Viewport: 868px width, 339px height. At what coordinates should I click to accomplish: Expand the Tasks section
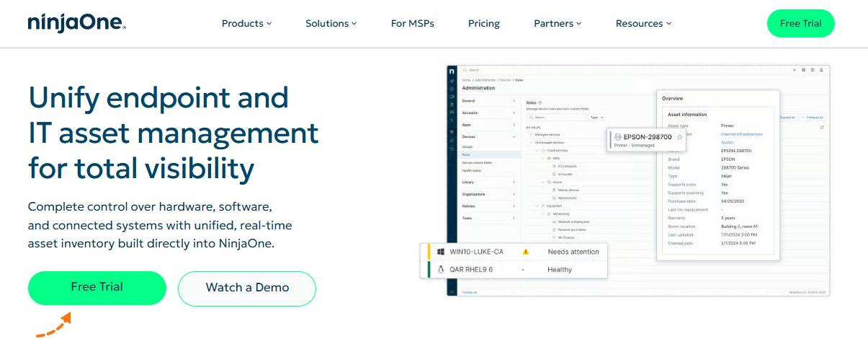point(488,217)
